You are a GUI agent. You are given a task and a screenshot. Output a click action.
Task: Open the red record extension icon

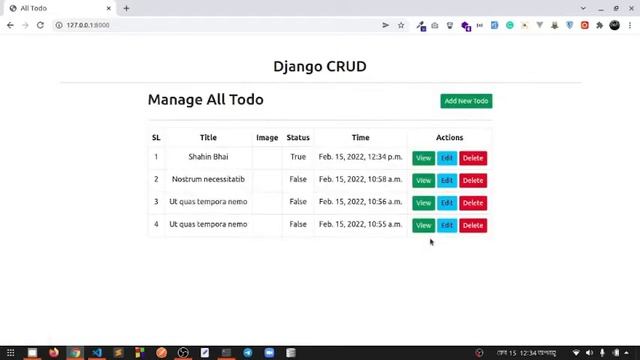584,25
